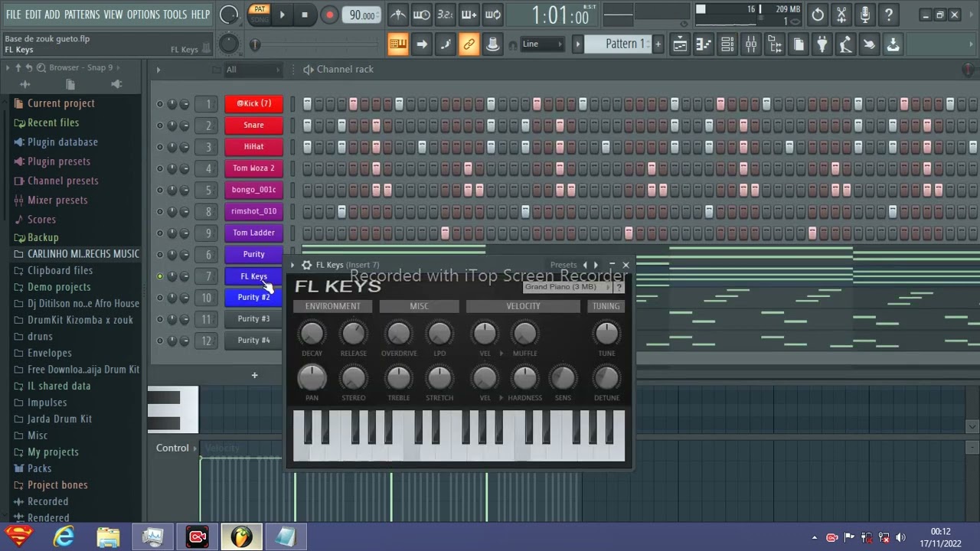The image size is (980, 551).
Task: Toggle wait for input before recording
Action: point(422,15)
